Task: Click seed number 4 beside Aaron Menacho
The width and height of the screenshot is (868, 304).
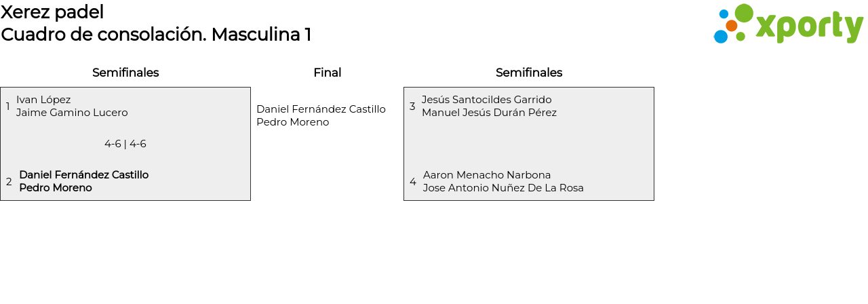Action: coord(413,182)
